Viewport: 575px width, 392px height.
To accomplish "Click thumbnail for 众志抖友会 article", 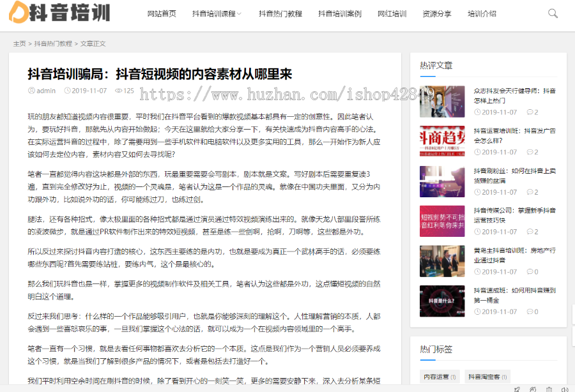I will click(x=442, y=102).
